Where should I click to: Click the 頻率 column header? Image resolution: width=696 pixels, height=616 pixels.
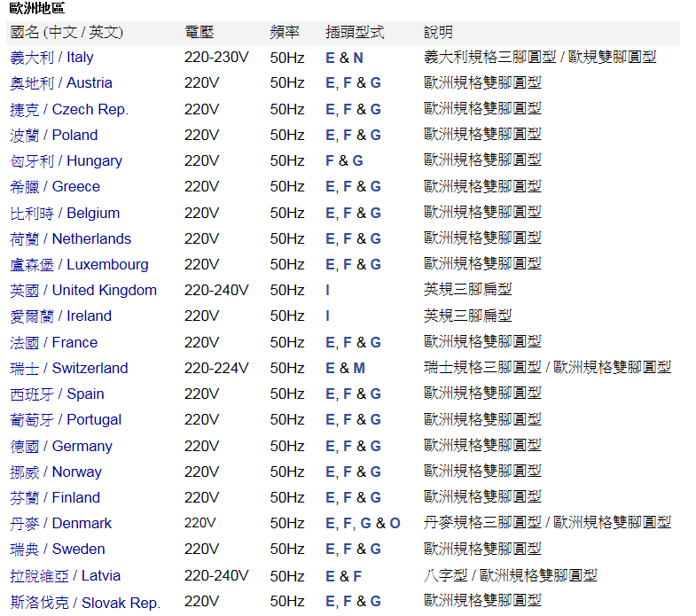(x=285, y=33)
